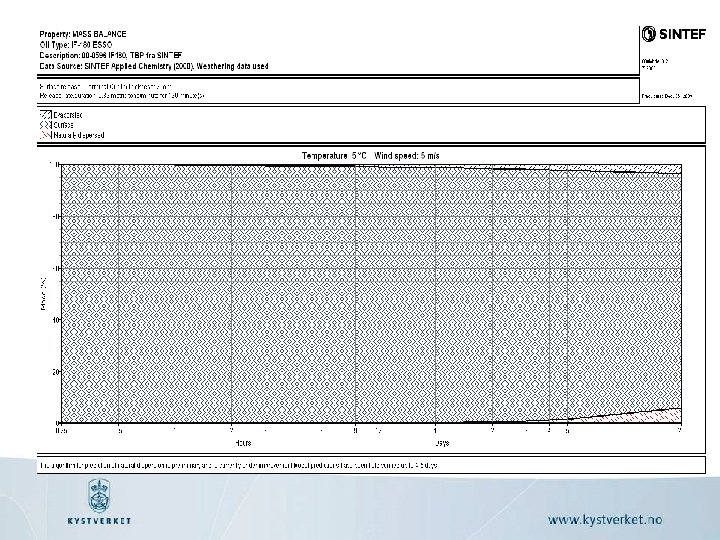Click the Surface legend pattern swatch
This screenshot has width=720, height=540.
coord(45,125)
